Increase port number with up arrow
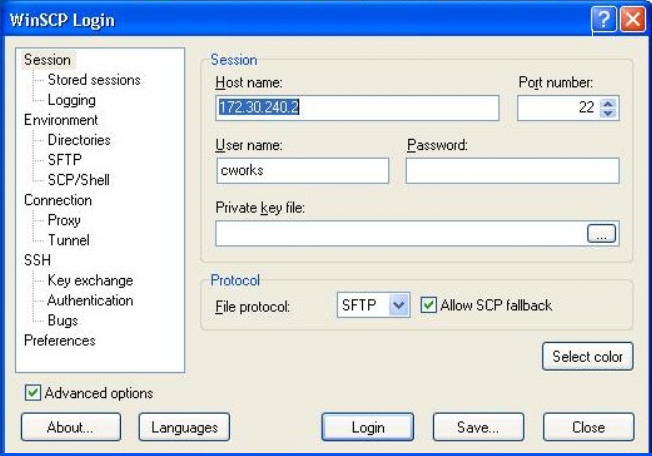652x456 pixels. pos(609,102)
